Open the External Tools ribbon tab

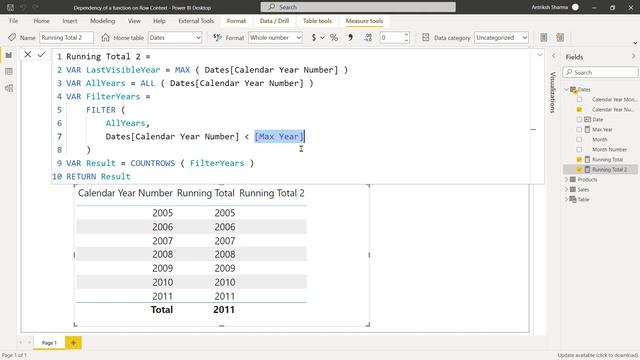click(x=196, y=21)
